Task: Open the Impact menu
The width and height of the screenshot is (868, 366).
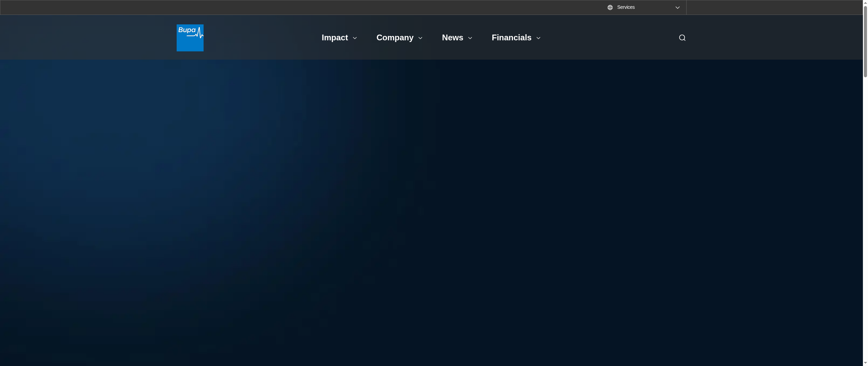Action: (335, 38)
